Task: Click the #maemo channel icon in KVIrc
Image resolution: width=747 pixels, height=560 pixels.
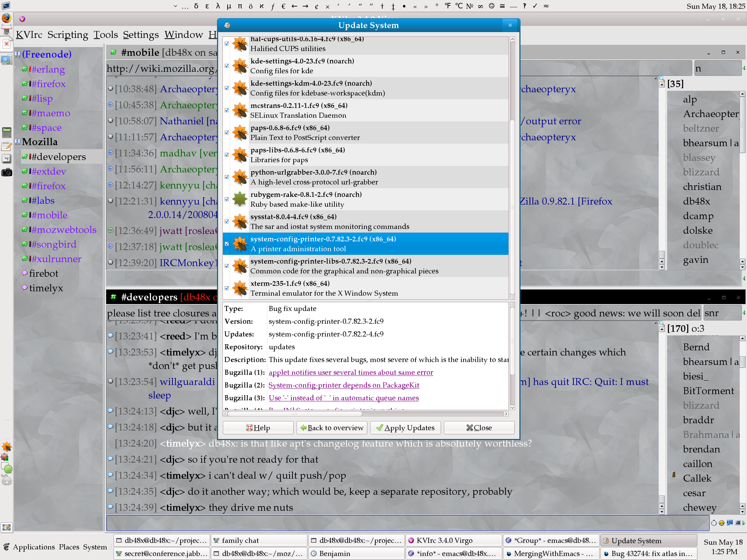Action: click(25, 113)
